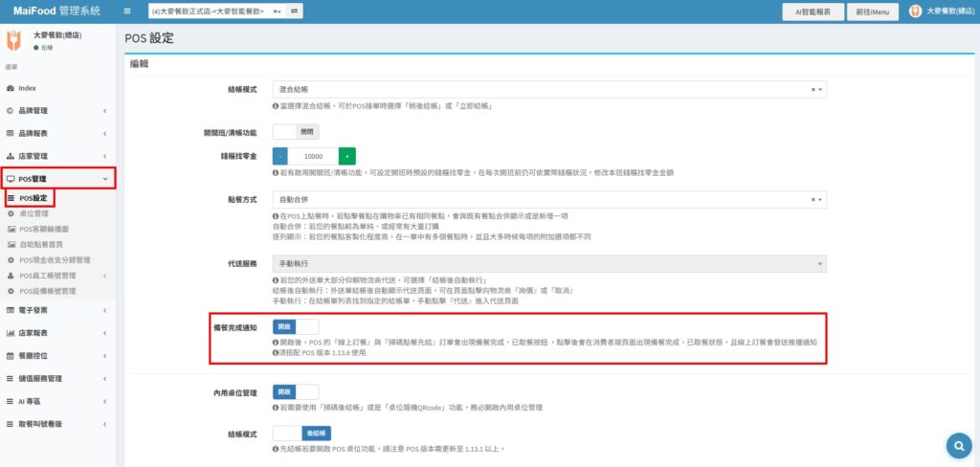The height and width of the screenshot is (467, 980).
Task: Clear the 自動合併 selection x icon
Action: coord(813,199)
